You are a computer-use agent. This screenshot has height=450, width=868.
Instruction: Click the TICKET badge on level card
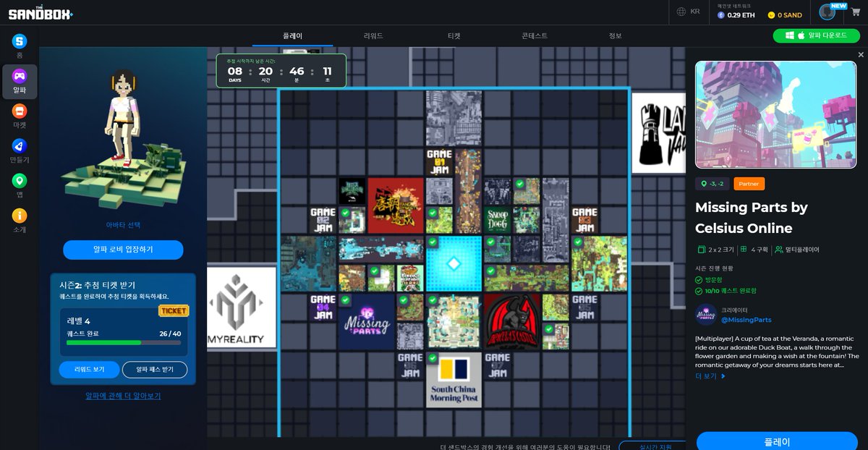tap(174, 311)
